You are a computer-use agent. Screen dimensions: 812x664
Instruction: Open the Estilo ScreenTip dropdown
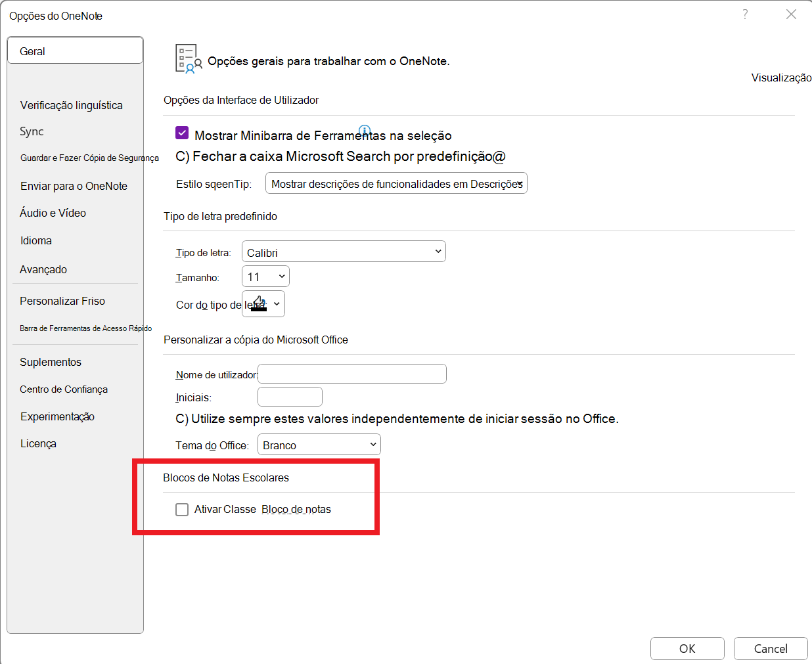pyautogui.click(x=396, y=183)
